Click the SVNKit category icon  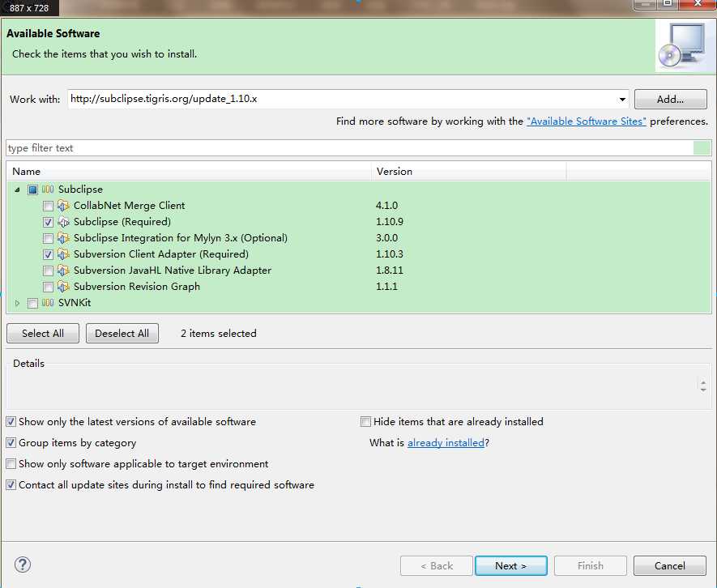48,303
